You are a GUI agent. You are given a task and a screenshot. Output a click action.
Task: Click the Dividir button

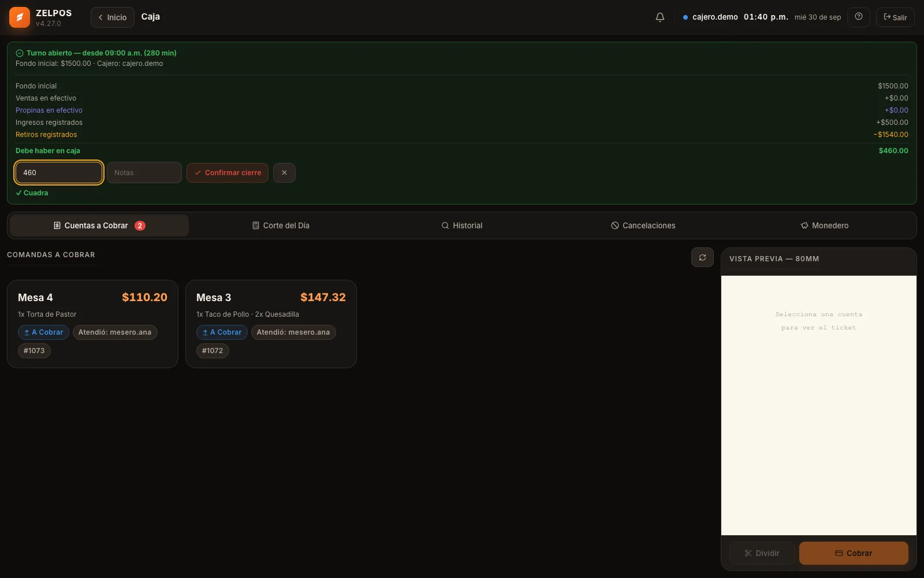[762, 553]
